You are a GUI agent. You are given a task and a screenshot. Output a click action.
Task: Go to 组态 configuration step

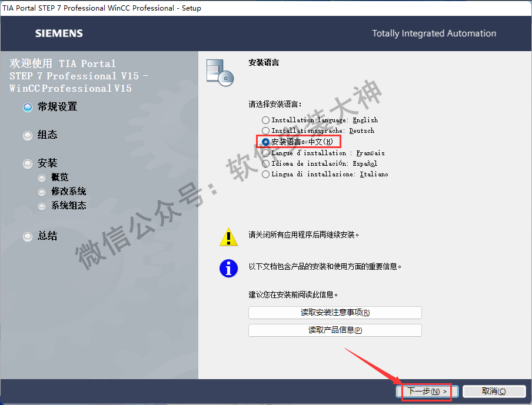coord(40,135)
